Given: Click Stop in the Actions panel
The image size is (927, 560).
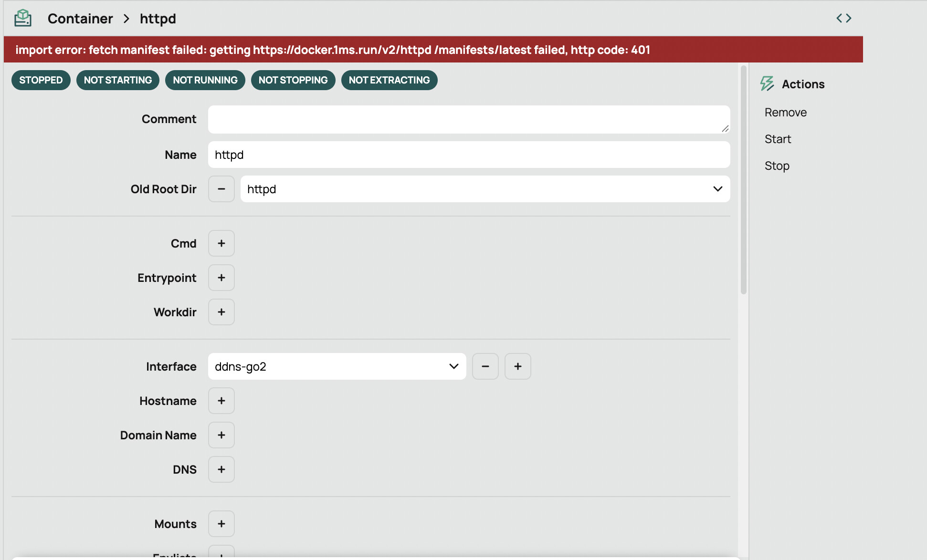Looking at the screenshot, I should pos(777,166).
